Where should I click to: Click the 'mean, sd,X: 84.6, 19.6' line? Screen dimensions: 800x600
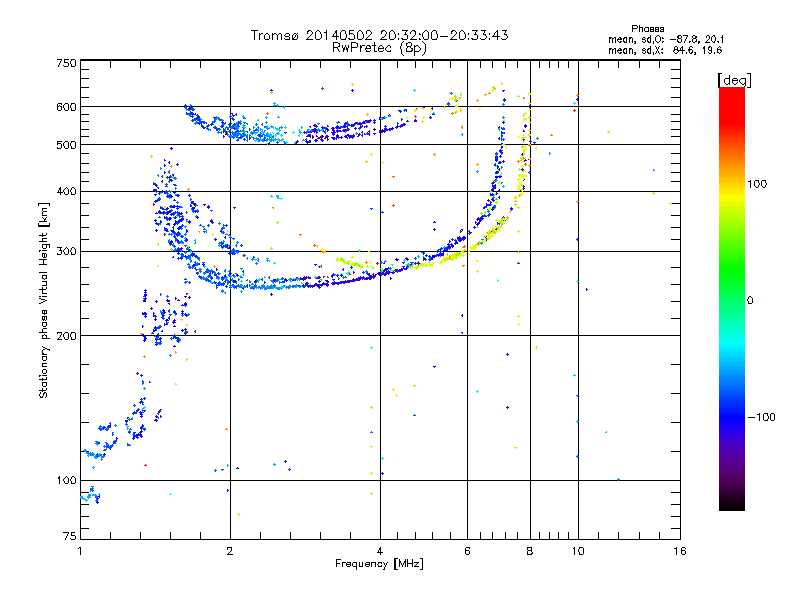click(x=665, y=50)
